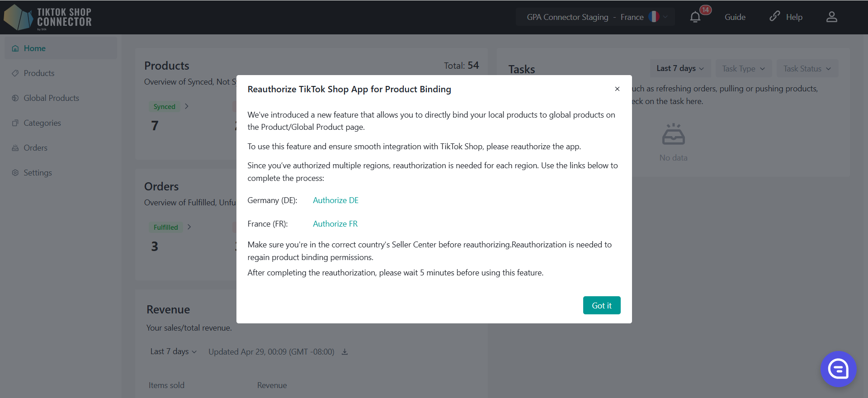Click the revenue download icon
This screenshot has width=868, height=398.
[344, 352]
